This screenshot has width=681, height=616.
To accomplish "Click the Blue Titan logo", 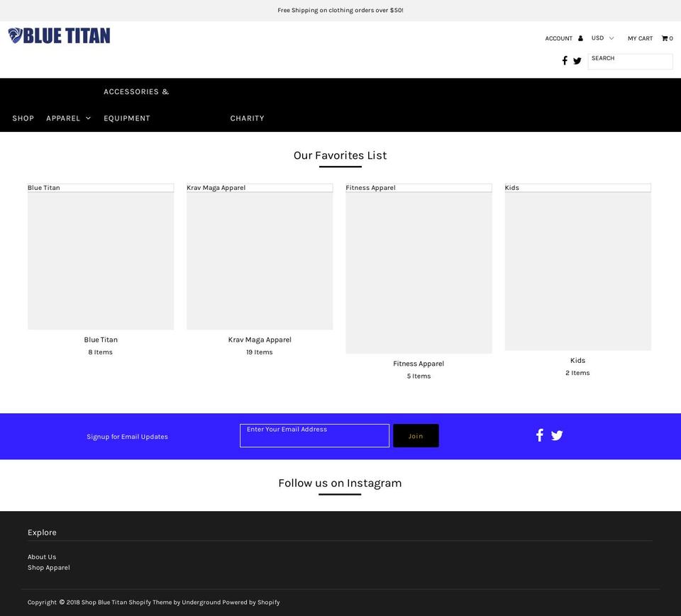I will click(x=59, y=35).
